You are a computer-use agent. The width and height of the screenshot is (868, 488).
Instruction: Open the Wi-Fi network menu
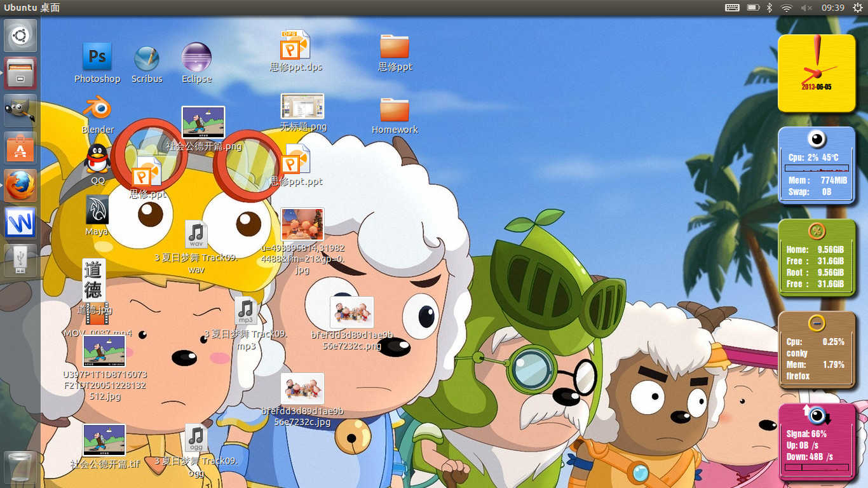787,8
